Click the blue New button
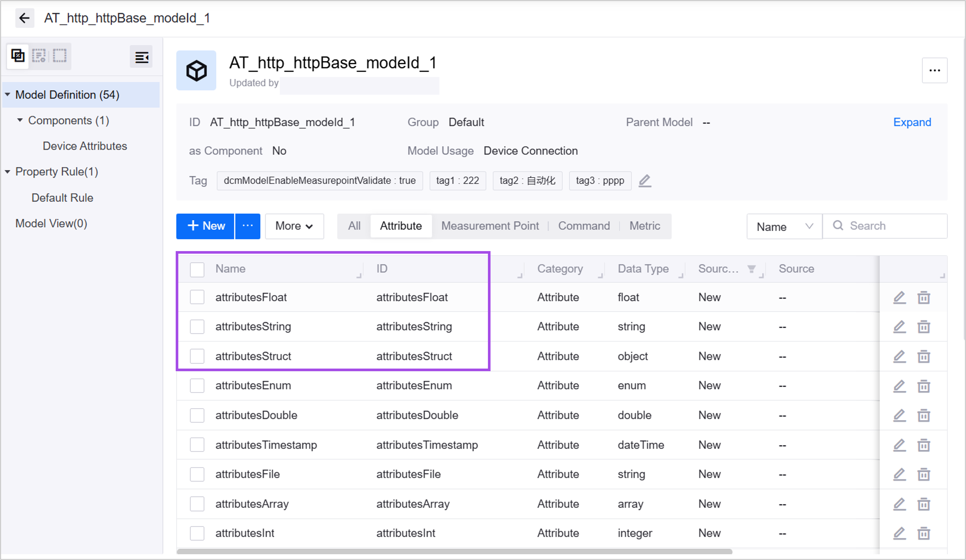Screen dimensions: 966x560 [206, 226]
